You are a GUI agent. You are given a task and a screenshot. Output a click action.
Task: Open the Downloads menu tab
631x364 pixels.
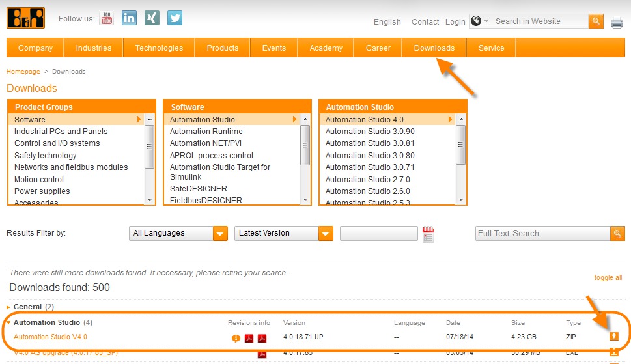click(x=434, y=48)
